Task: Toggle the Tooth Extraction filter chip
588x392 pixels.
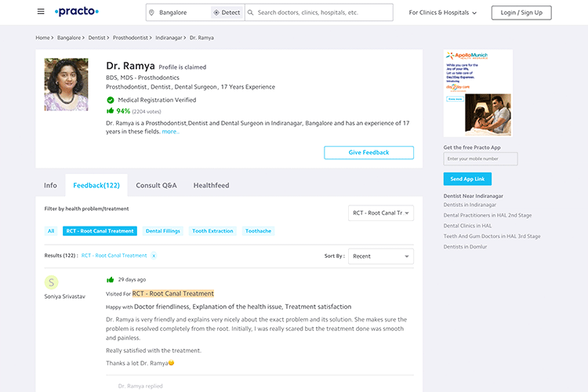Action: 212,231
